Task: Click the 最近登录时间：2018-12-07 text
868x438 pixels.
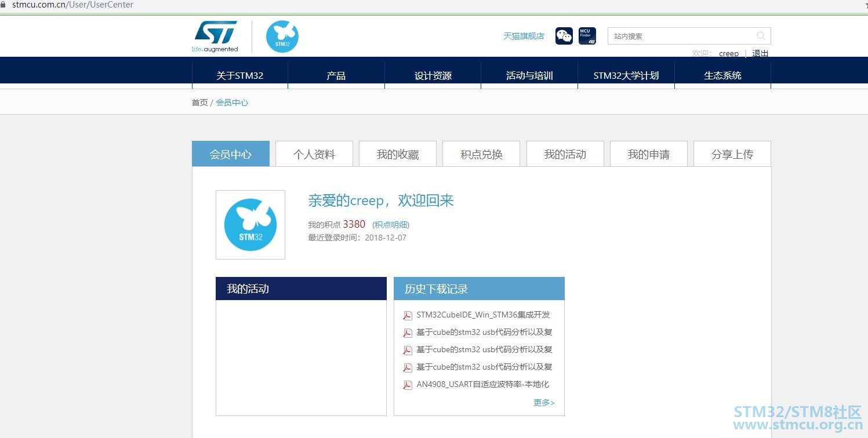Action: coord(357,238)
